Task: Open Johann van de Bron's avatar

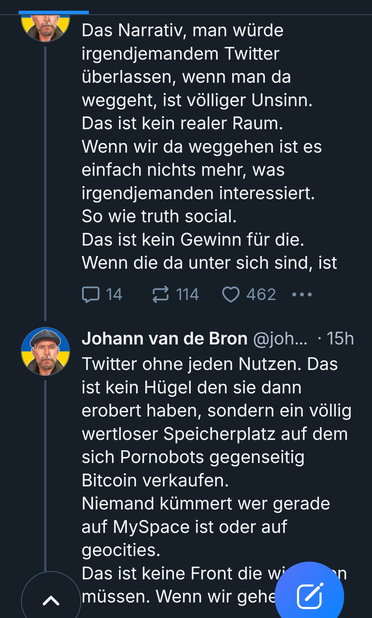Action: coord(45,351)
